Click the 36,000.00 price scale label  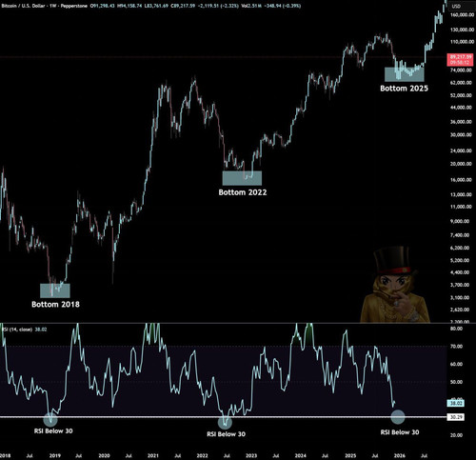coord(461,122)
